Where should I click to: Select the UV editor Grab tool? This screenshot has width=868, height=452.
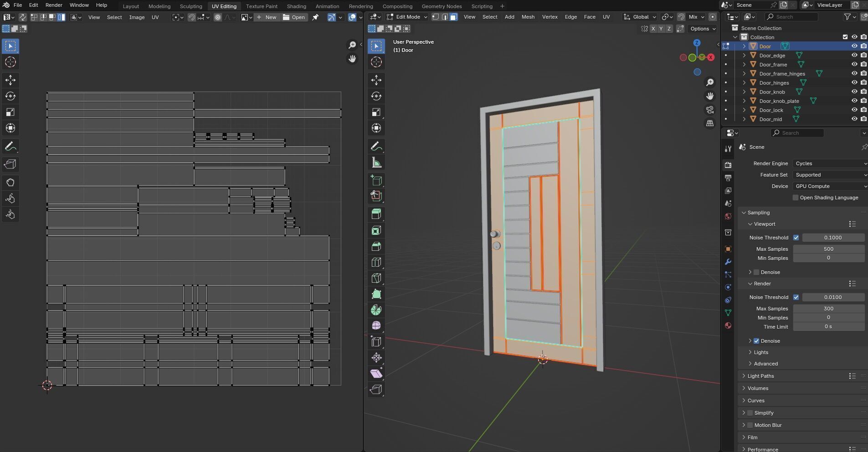(x=10, y=183)
